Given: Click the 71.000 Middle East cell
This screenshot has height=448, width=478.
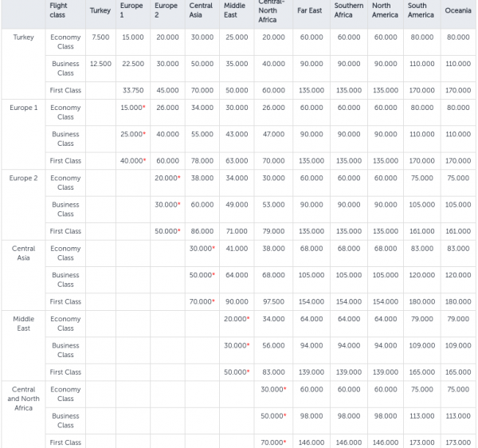Looking at the screenshot, I should tap(237, 231).
